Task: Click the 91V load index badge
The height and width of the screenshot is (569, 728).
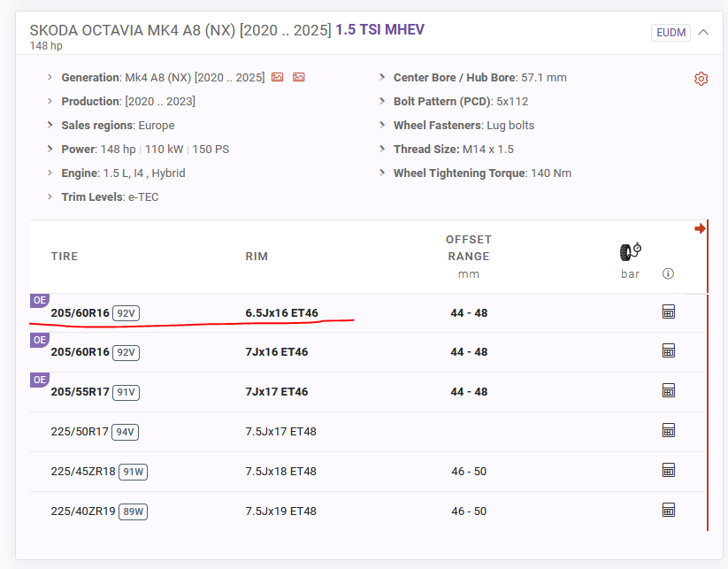Action: (126, 393)
